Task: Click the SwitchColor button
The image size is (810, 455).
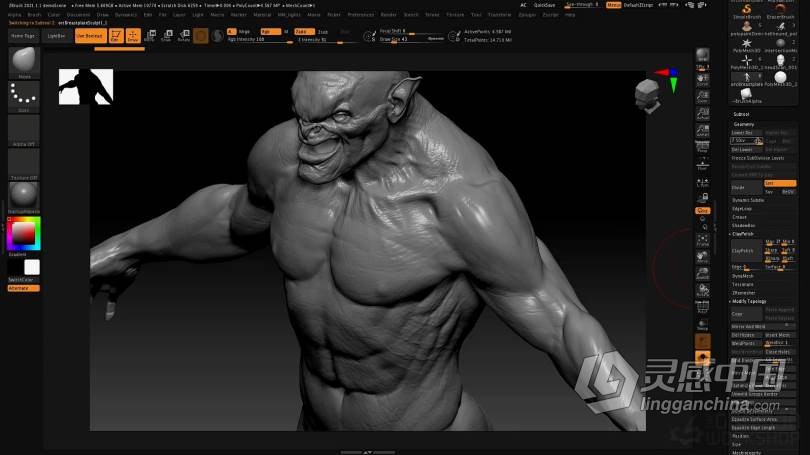Action: (23, 280)
